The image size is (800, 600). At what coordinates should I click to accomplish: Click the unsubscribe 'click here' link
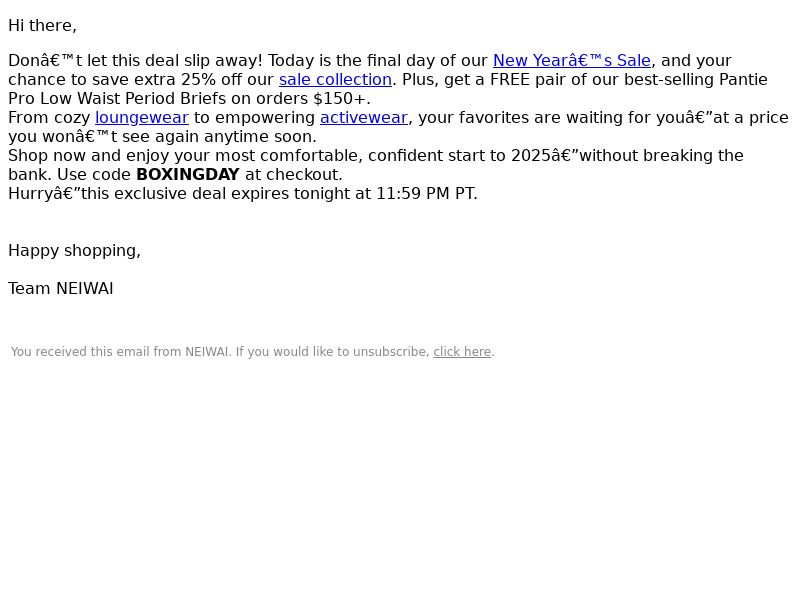click(x=462, y=352)
